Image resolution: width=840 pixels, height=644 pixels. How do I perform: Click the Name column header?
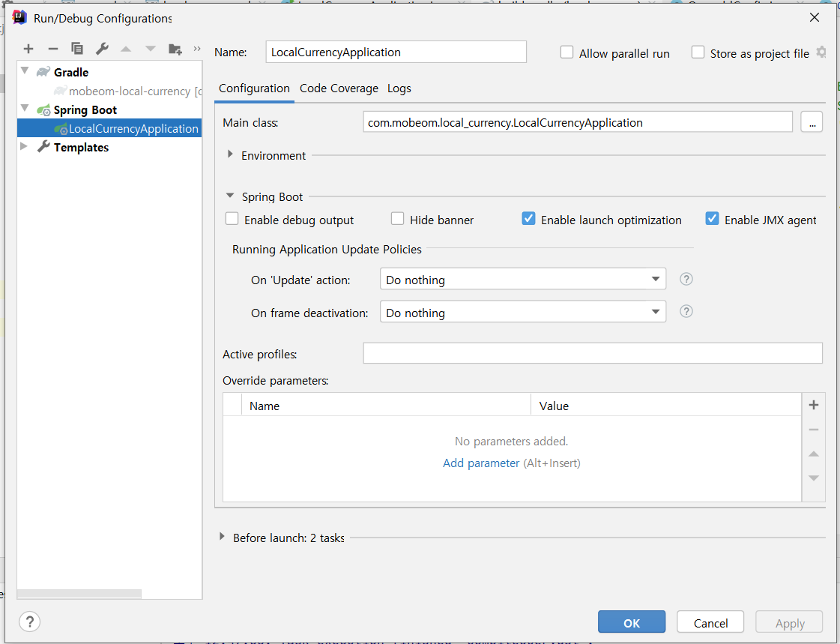(x=386, y=406)
